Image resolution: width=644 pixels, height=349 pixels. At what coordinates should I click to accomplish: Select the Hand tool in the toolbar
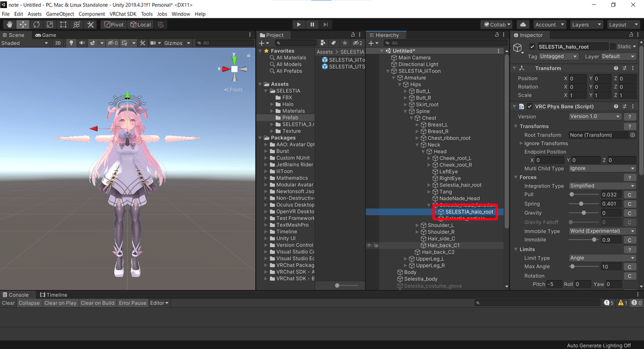click(x=9, y=24)
